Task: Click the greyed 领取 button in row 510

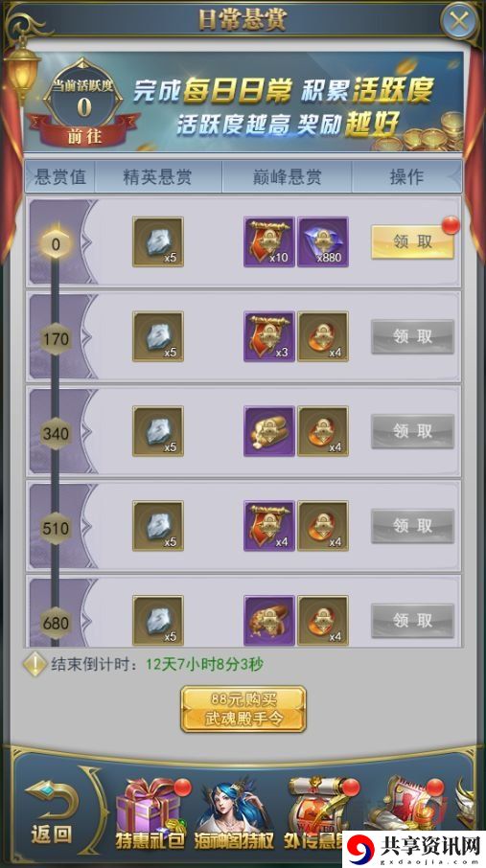Action: (x=412, y=526)
